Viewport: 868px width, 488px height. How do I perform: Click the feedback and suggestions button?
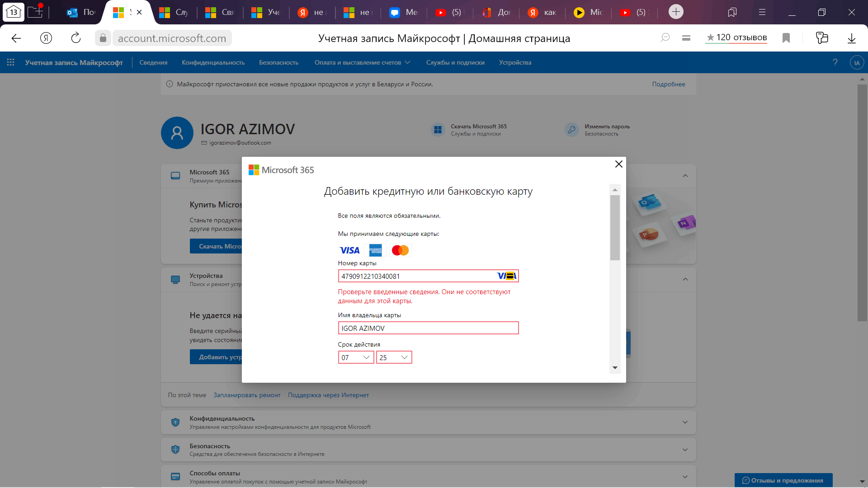(x=783, y=480)
